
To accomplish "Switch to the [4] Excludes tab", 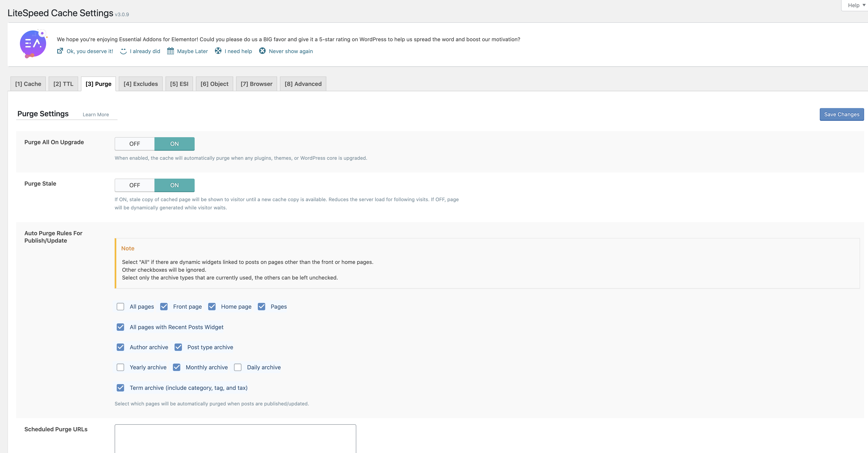I will (x=140, y=84).
